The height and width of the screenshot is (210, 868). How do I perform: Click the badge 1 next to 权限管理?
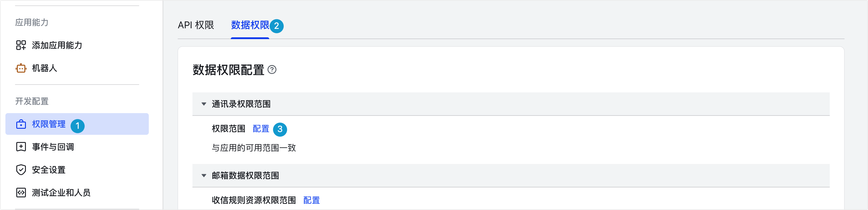[77, 125]
